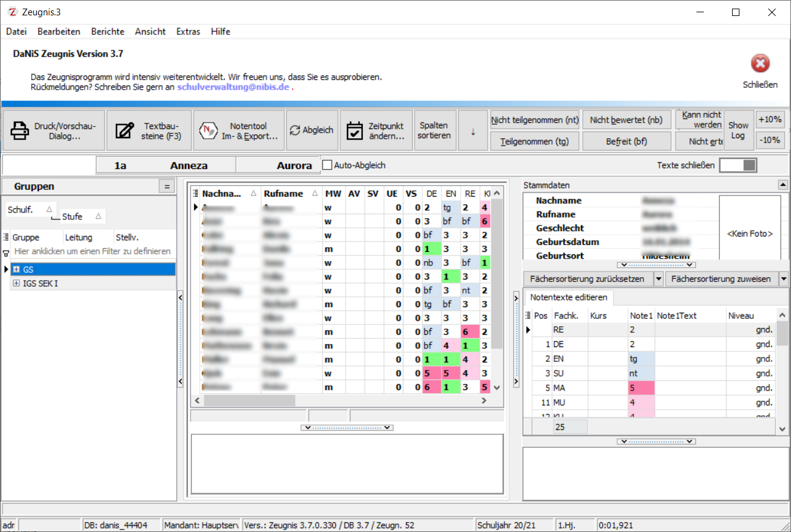Viewport: 791px width, 532px height.
Task: Click the Abgleich sync button
Action: (x=312, y=130)
